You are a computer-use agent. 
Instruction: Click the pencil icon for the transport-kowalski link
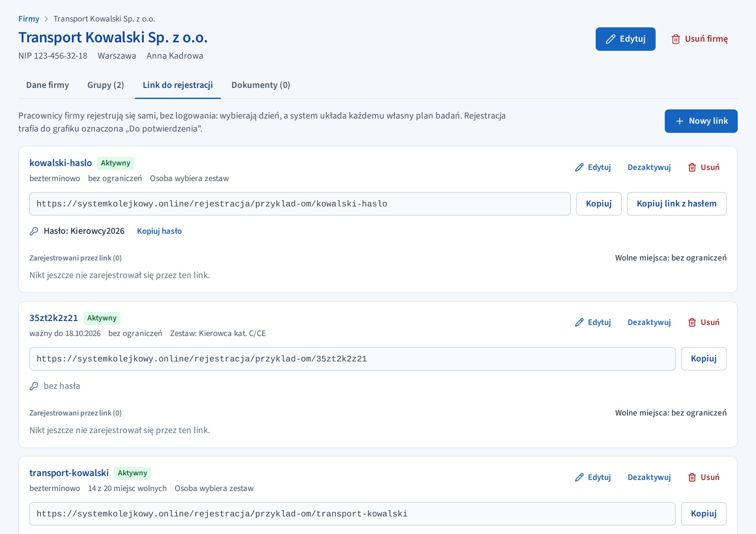pyautogui.click(x=579, y=477)
